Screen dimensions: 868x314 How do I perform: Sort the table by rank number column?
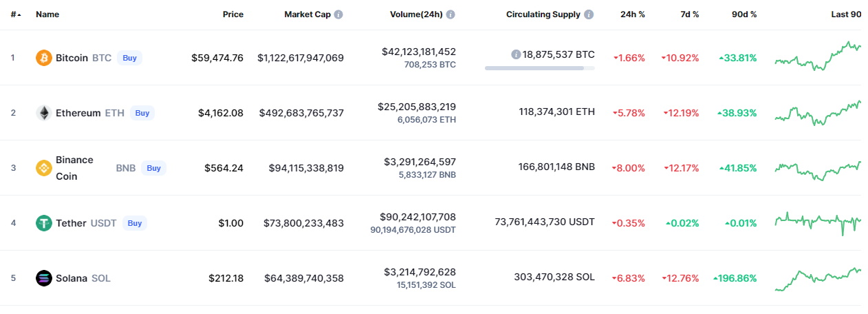tap(15, 14)
